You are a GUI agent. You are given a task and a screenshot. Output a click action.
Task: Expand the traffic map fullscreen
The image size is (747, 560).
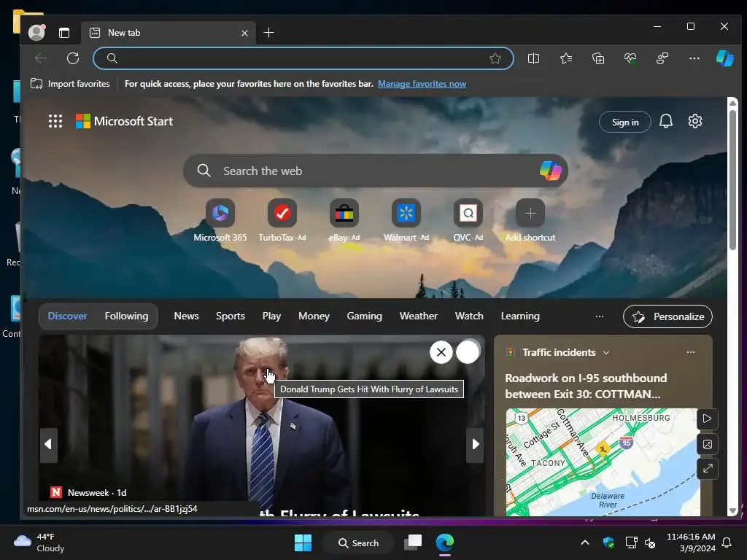tap(708, 469)
